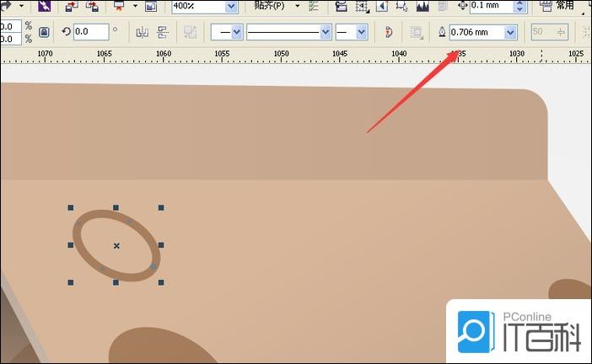Open the 贴齐(P) snap menu
592x364 pixels.
click(x=269, y=6)
